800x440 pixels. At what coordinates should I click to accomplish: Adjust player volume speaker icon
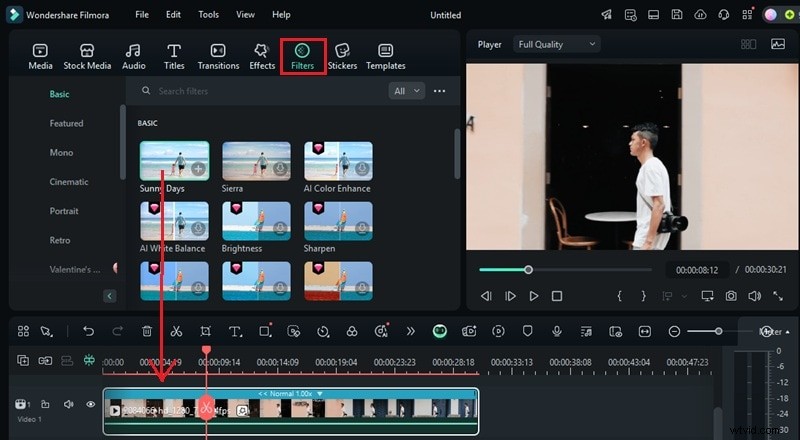[754, 296]
